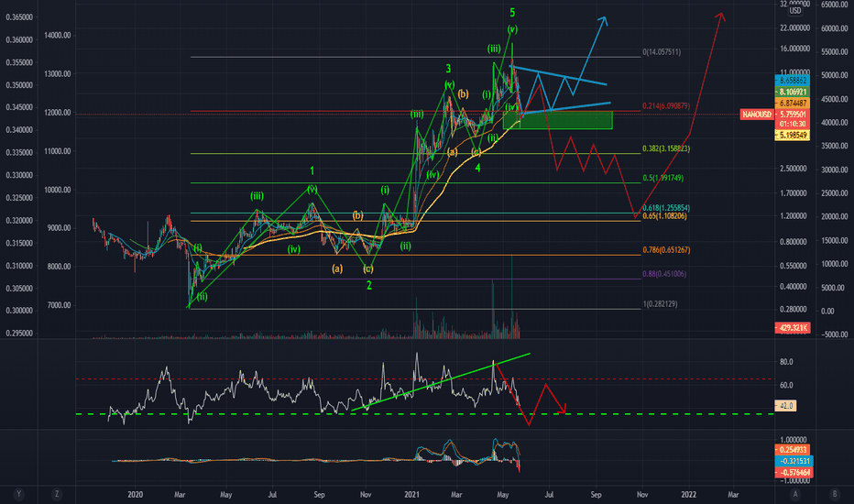The image size is (854, 504).
Task: Select the green wave 4 label
Action: point(477,168)
